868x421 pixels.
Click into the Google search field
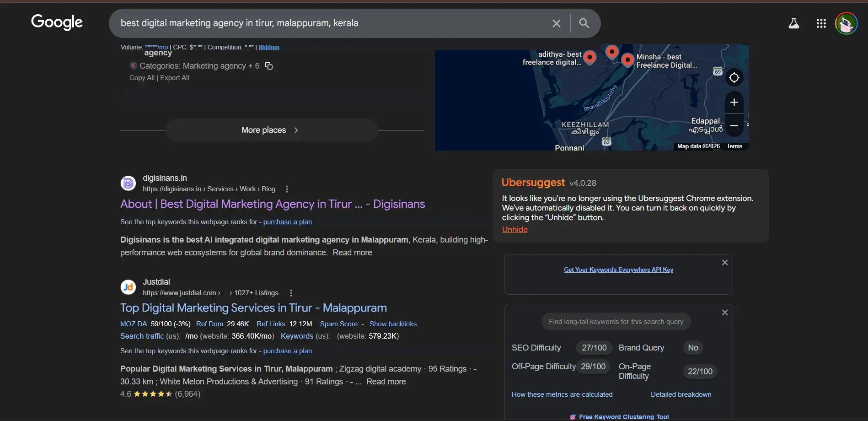[320, 23]
